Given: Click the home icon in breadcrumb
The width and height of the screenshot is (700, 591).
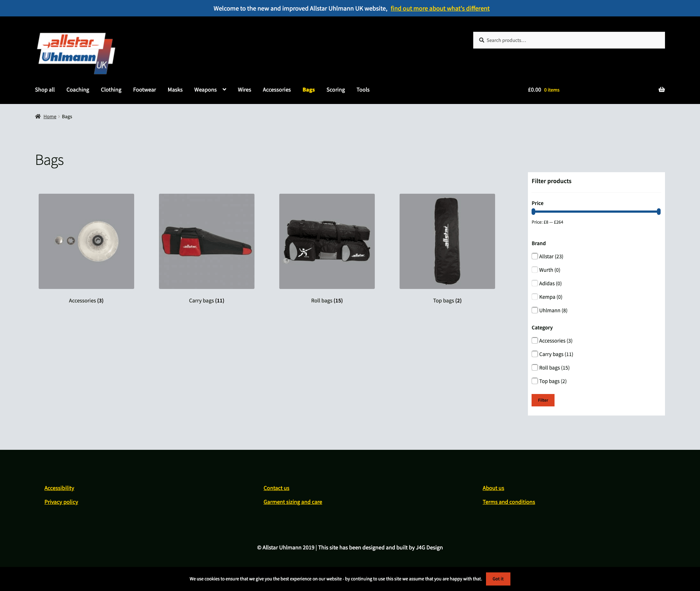Looking at the screenshot, I should point(38,116).
